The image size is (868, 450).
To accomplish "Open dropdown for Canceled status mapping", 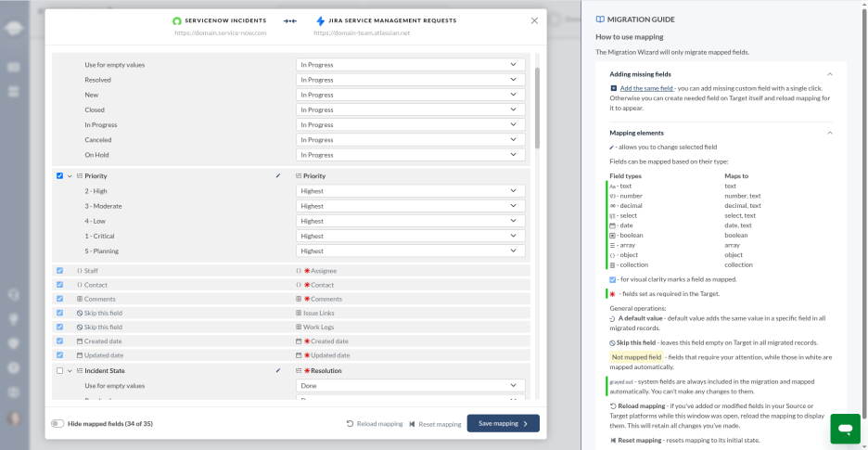I will 410,140.
